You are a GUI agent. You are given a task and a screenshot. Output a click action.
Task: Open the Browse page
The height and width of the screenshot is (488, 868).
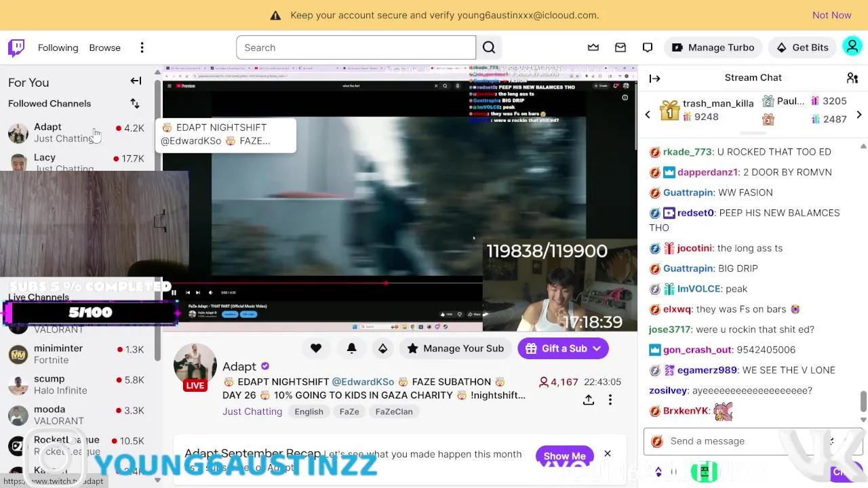tap(104, 47)
